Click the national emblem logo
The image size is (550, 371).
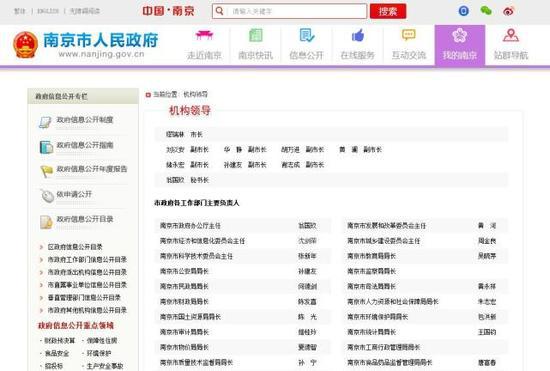(x=26, y=45)
